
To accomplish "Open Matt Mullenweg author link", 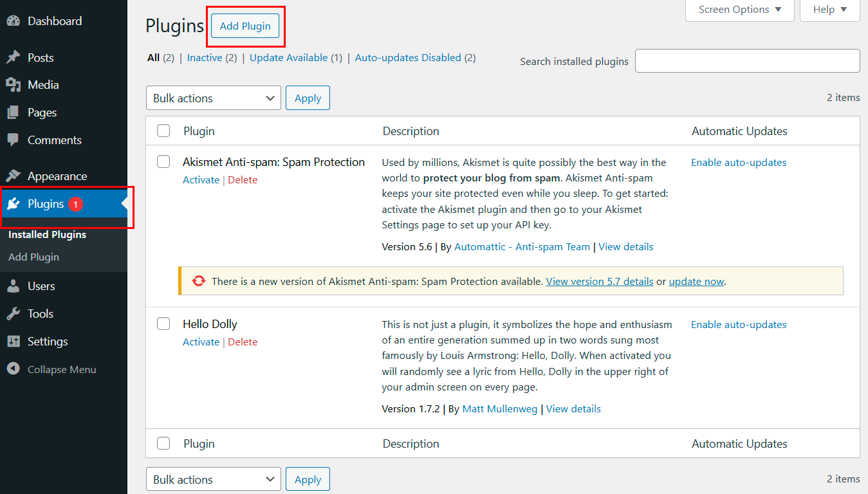I will pos(500,409).
